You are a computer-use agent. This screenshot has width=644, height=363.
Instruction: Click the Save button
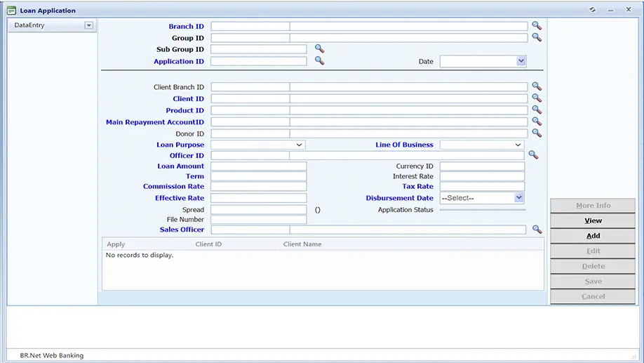point(593,281)
